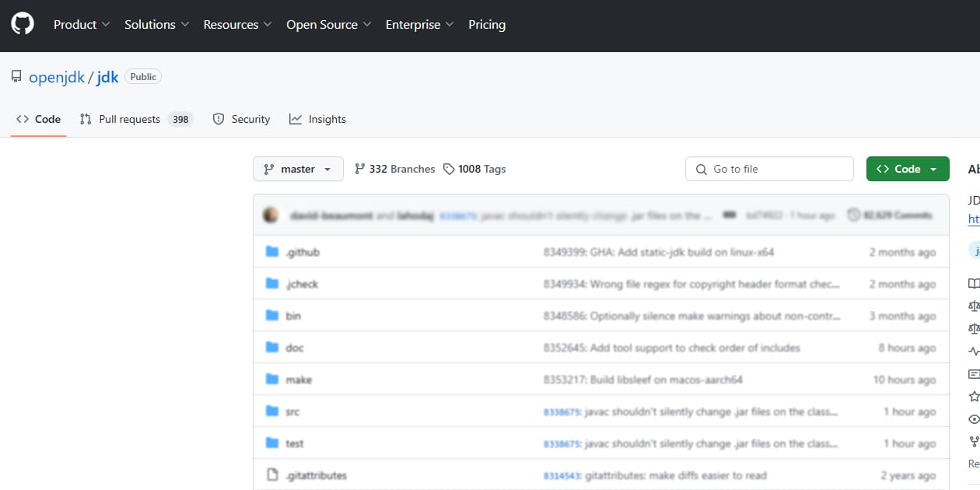Expand the green Code dropdown button
The height and width of the screenshot is (490, 980).
coord(907,169)
